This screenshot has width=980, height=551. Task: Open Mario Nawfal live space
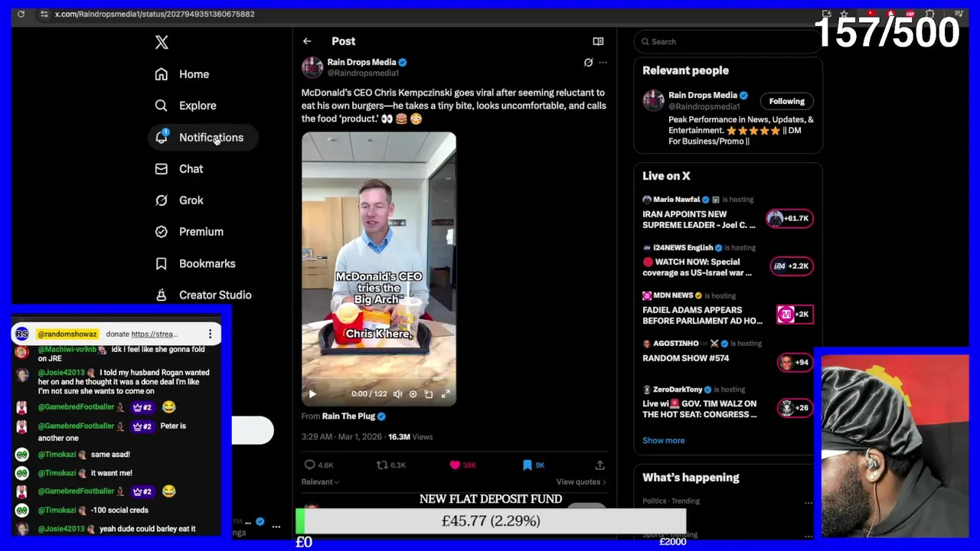(698, 220)
